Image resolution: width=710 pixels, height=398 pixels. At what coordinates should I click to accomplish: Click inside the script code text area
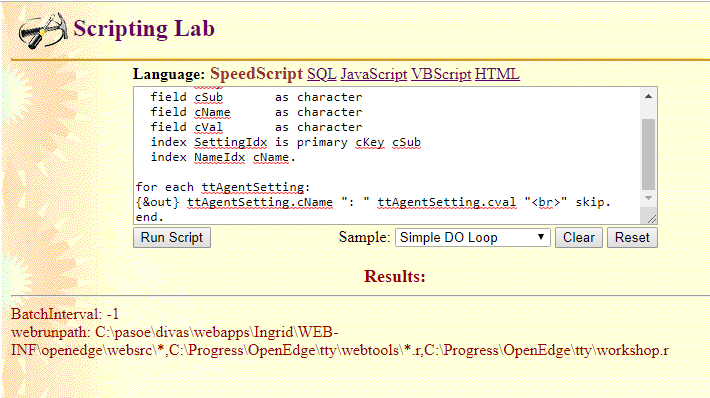pyautogui.click(x=387, y=155)
